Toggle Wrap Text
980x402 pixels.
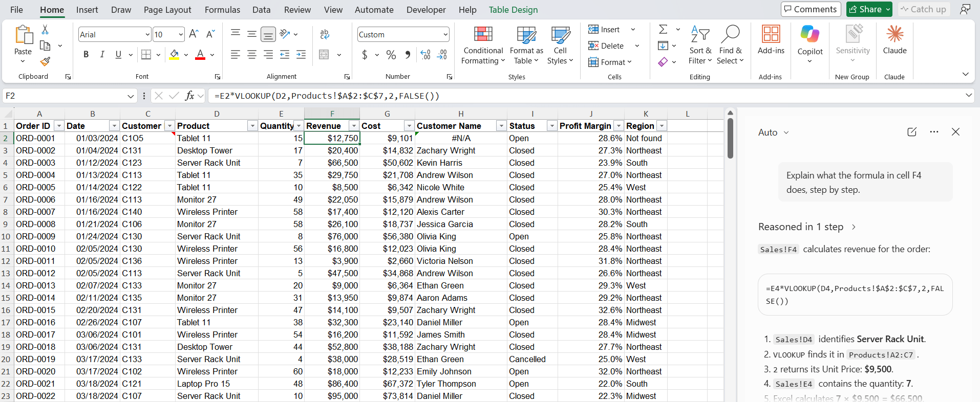(325, 34)
